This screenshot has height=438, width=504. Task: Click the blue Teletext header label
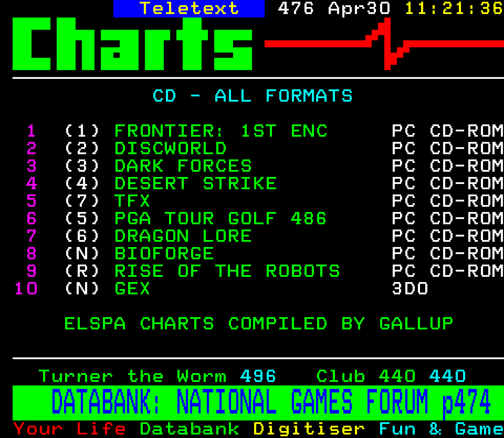click(189, 9)
